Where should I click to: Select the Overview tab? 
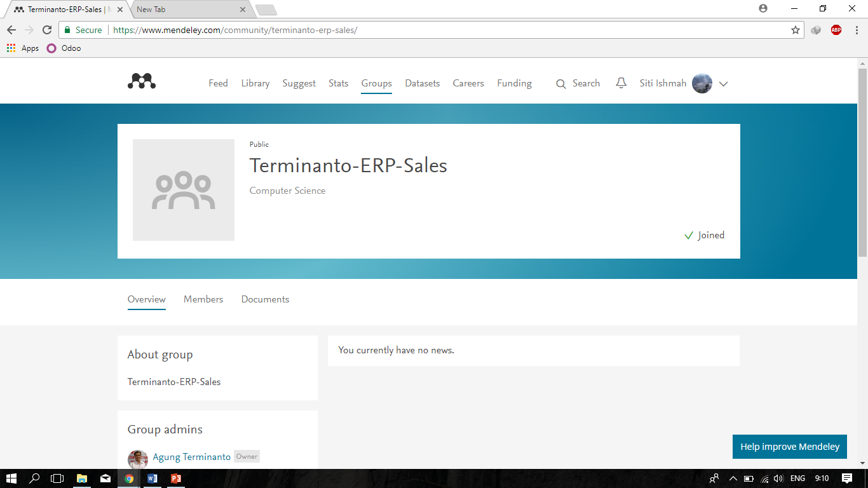pyautogui.click(x=147, y=299)
